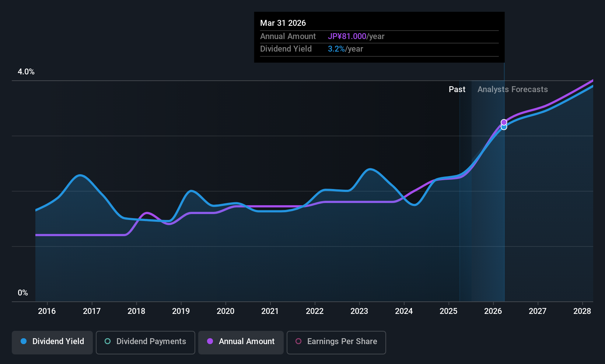Click the 2016 x-axis year label

click(47, 311)
